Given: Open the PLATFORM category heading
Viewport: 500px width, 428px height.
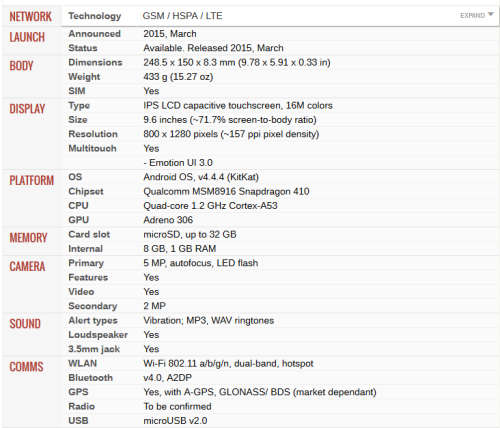Looking at the screenshot, I should [31, 180].
